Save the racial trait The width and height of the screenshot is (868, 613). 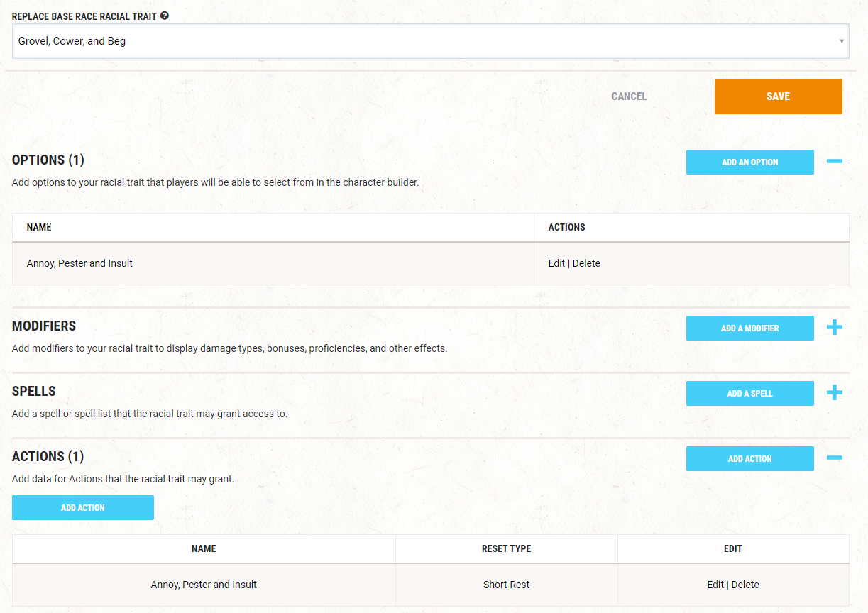point(778,96)
